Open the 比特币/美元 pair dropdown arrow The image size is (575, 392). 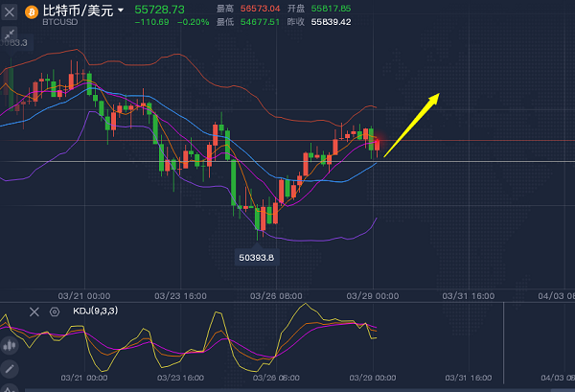(x=121, y=12)
